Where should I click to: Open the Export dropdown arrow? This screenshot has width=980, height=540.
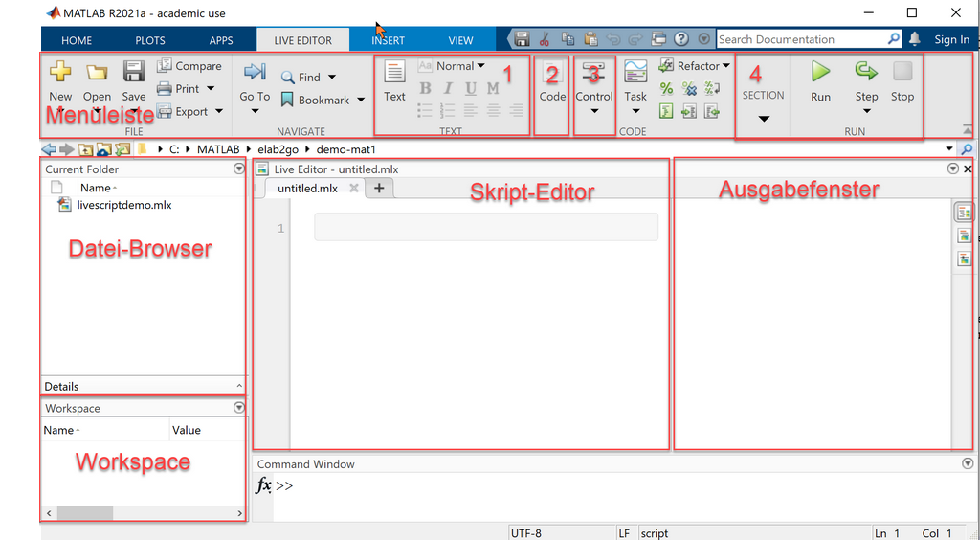tap(219, 111)
